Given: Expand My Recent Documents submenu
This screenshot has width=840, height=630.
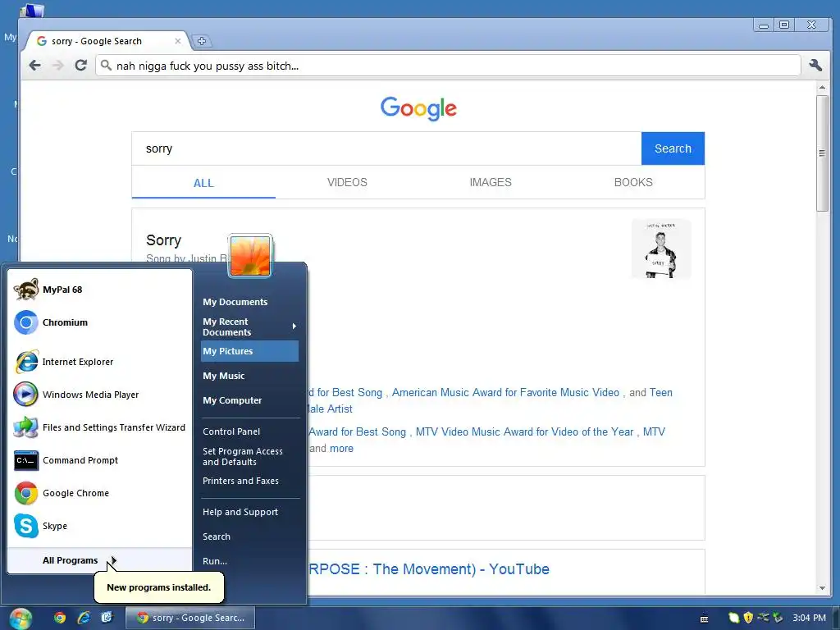Looking at the screenshot, I should click(x=249, y=326).
